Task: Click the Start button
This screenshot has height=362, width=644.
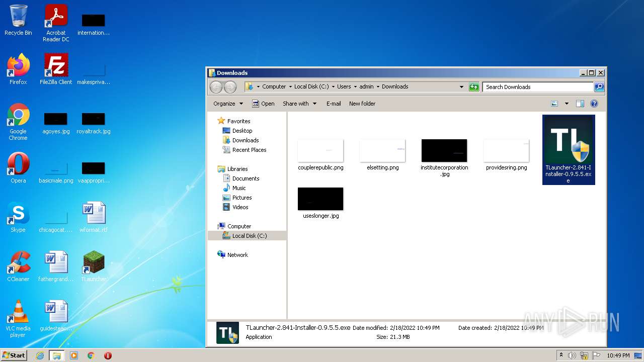Action: pos(14,355)
